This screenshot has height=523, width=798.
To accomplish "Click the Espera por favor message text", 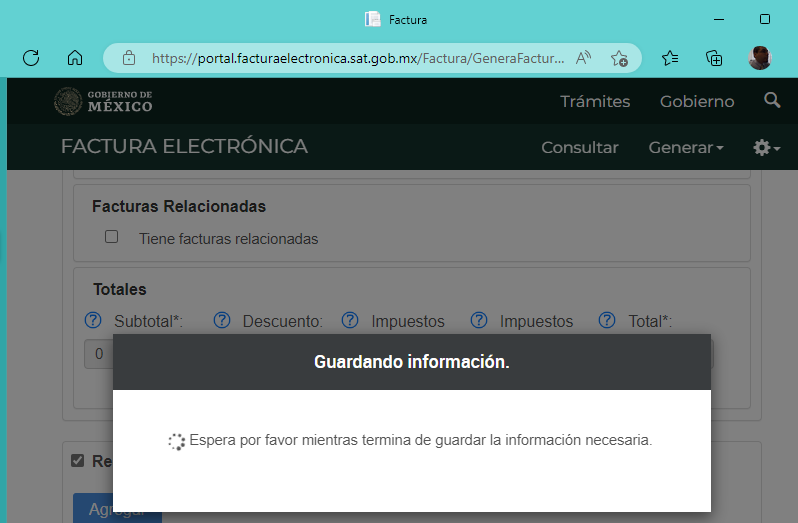I will click(420, 440).
